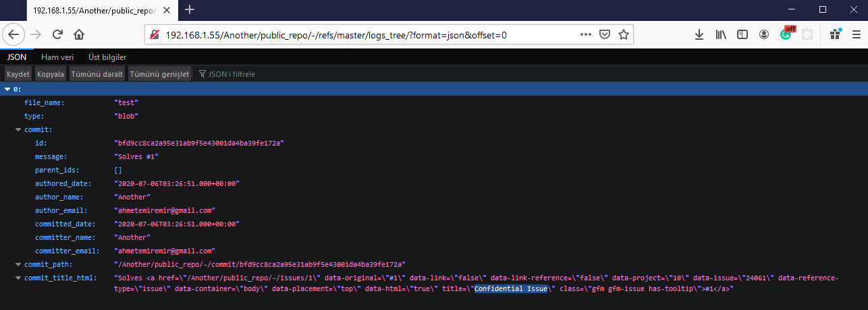Reload the current page
The image size is (868, 310).
click(x=58, y=34)
